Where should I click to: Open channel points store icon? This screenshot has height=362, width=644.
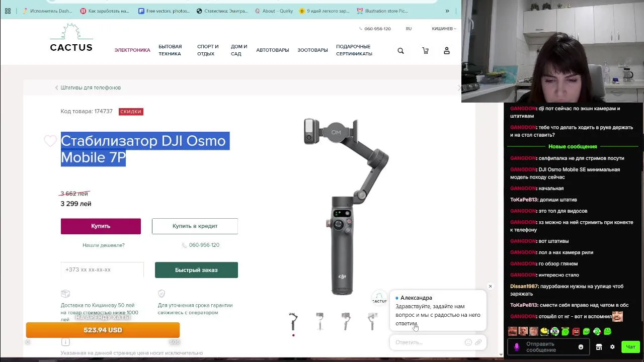(599, 347)
